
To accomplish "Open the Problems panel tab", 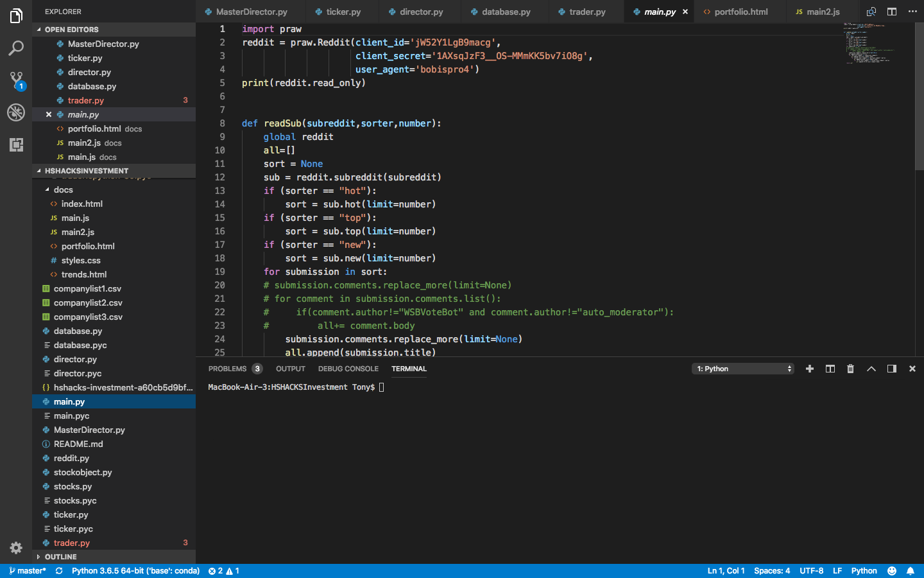I will pos(234,369).
